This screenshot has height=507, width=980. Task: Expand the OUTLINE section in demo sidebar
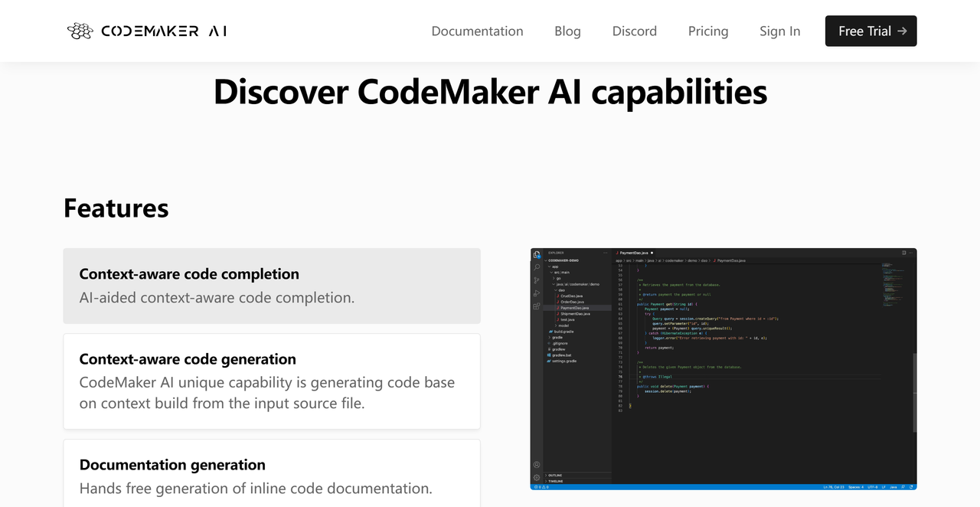pos(555,475)
